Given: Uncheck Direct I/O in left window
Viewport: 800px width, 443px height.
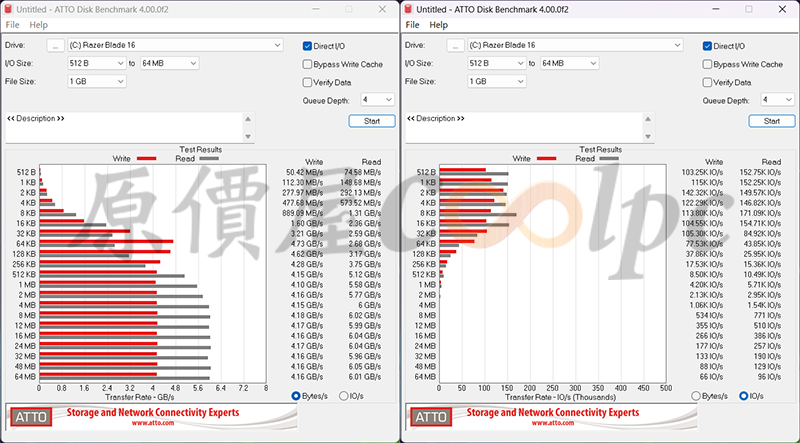Looking at the screenshot, I should click(307, 46).
